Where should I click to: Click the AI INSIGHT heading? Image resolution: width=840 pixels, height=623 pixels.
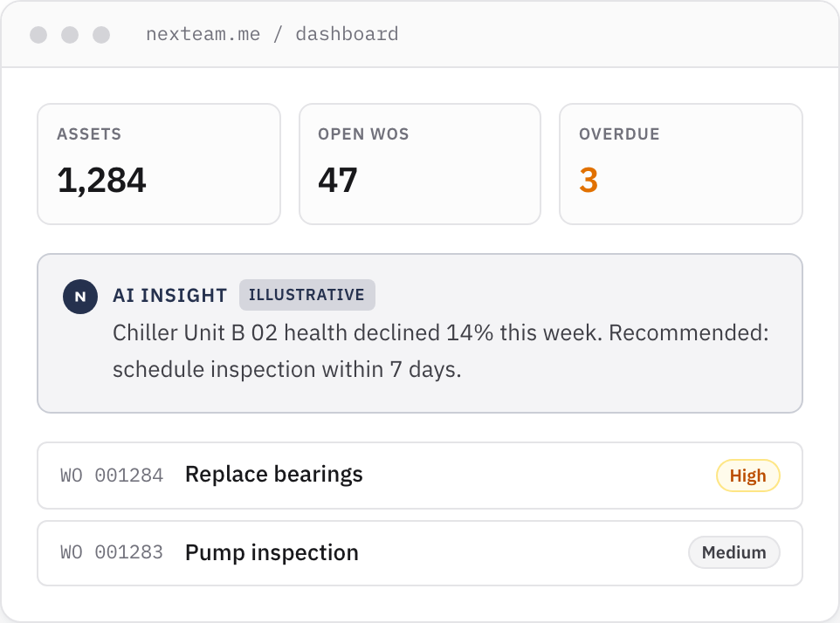(x=169, y=296)
